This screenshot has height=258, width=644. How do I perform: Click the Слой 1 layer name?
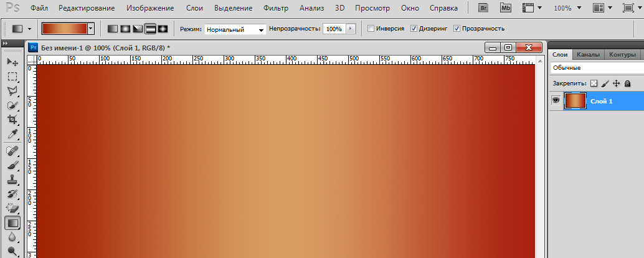click(601, 101)
